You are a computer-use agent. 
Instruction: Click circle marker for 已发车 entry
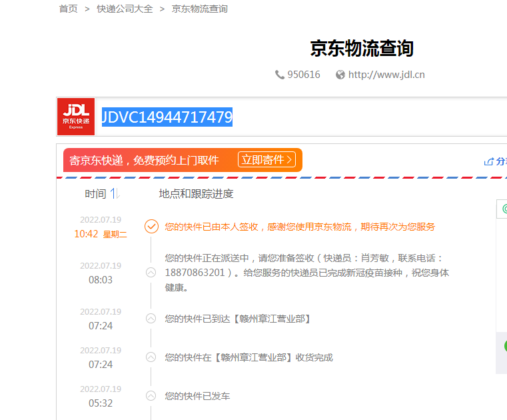[151, 396]
